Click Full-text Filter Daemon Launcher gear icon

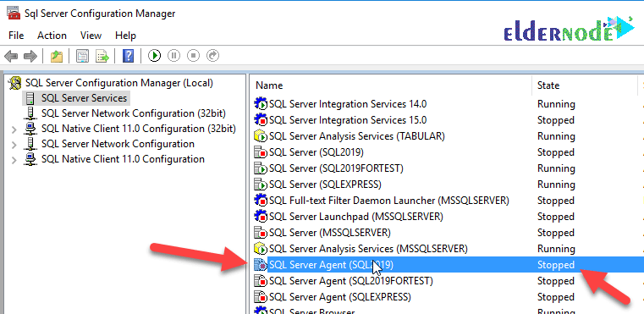point(261,201)
